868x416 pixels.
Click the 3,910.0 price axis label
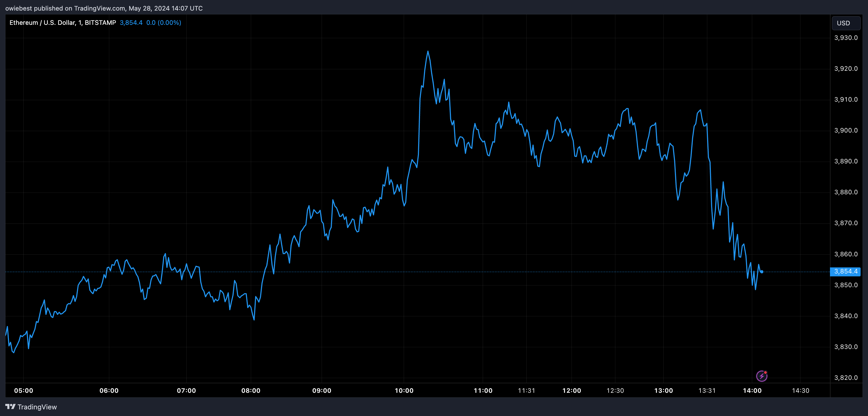coord(846,100)
